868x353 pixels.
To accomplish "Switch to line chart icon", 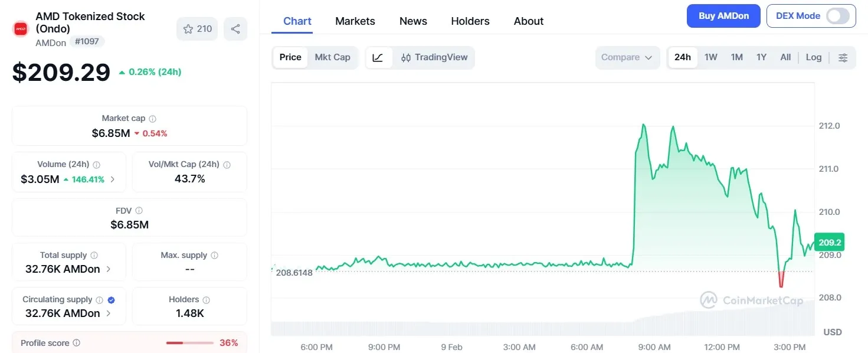I will (378, 57).
